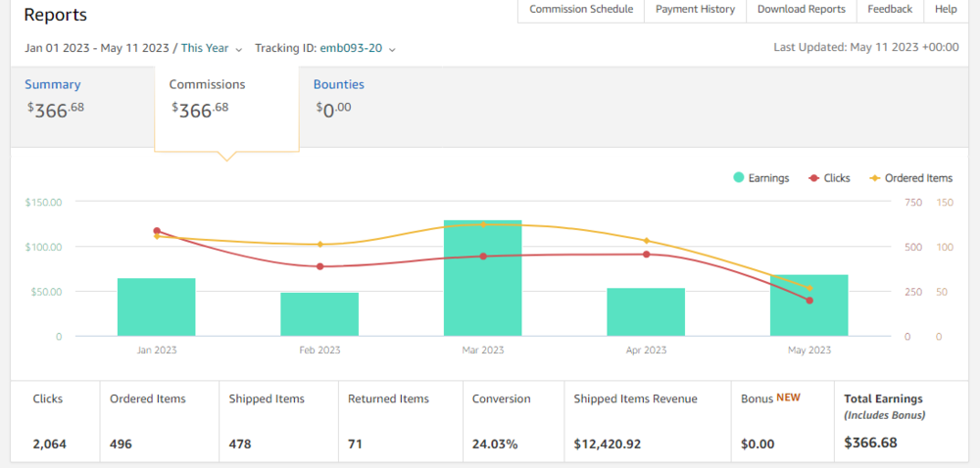Toggle the Earnings legend series
This screenshot has width=980, height=468.
pyautogui.click(x=760, y=178)
